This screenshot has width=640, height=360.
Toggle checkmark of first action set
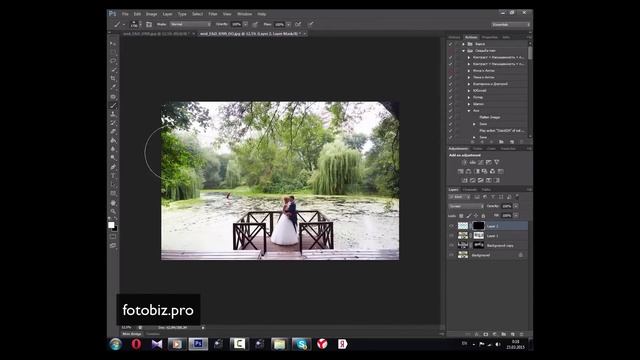451,44
